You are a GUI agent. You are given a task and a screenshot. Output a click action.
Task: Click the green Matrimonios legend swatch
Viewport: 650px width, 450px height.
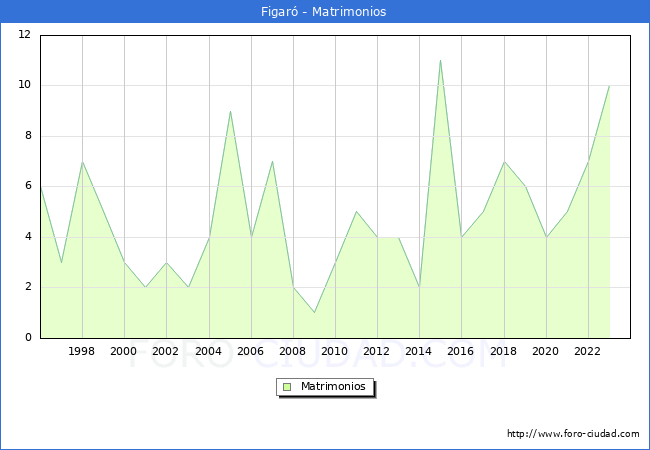(287, 387)
